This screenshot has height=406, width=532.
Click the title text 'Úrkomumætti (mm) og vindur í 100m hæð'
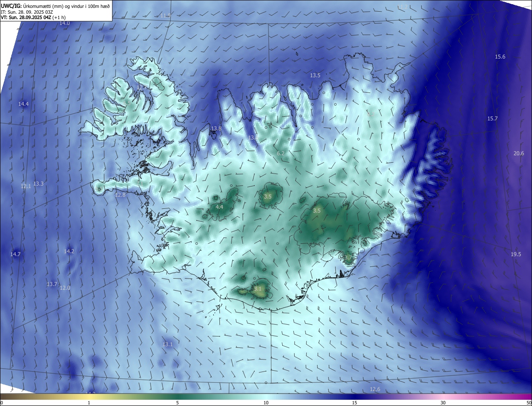[66, 6]
